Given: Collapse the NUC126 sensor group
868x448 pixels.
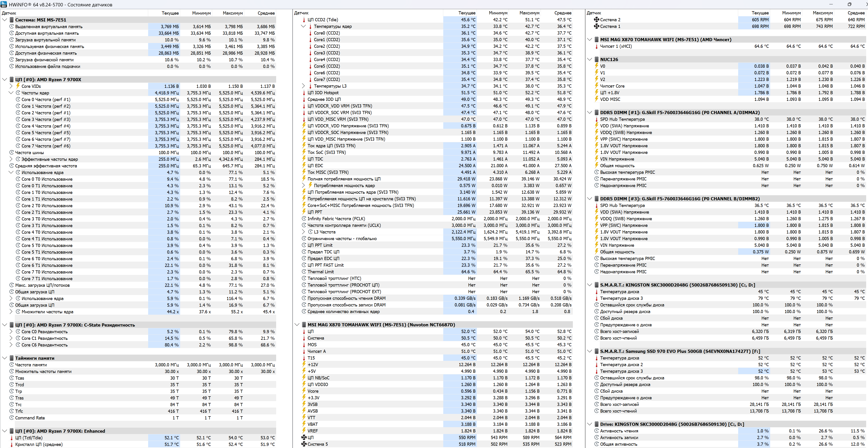Looking at the screenshot, I should pyautogui.click(x=589, y=59).
